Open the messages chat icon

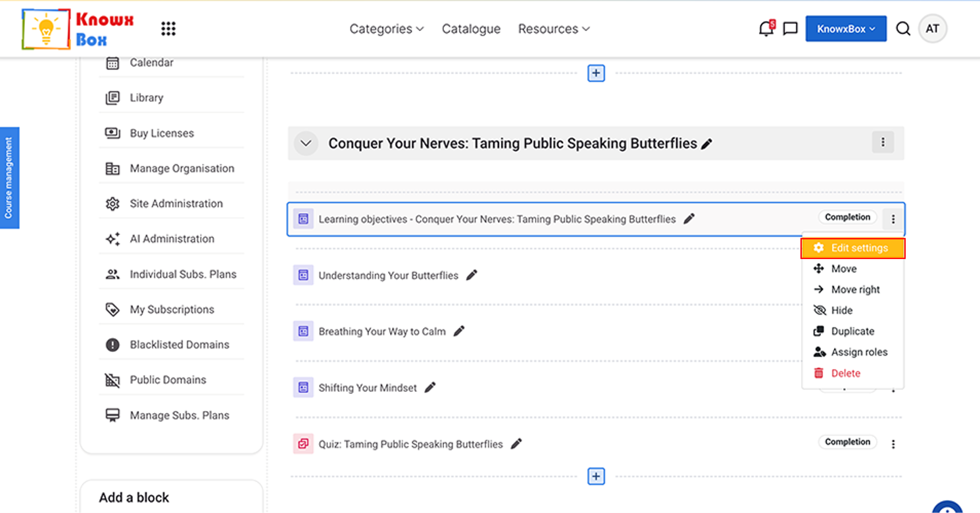(x=791, y=29)
